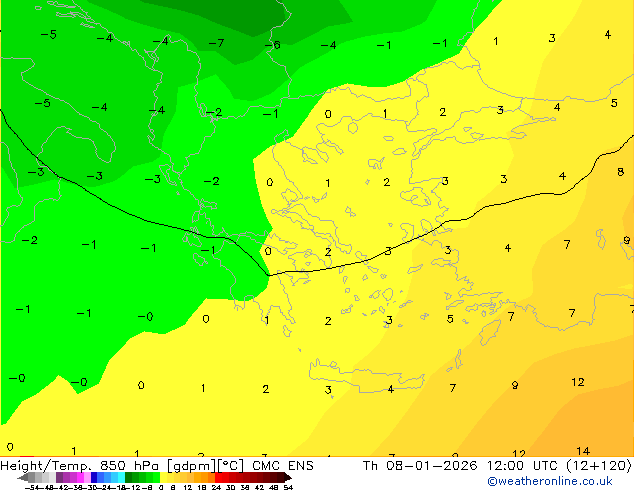The width and height of the screenshot is (634, 490).
Task: Click the gray left arrow of the legend
Action: [23, 478]
